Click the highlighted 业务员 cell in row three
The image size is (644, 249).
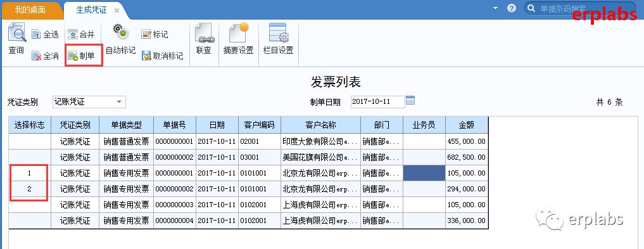(x=424, y=173)
